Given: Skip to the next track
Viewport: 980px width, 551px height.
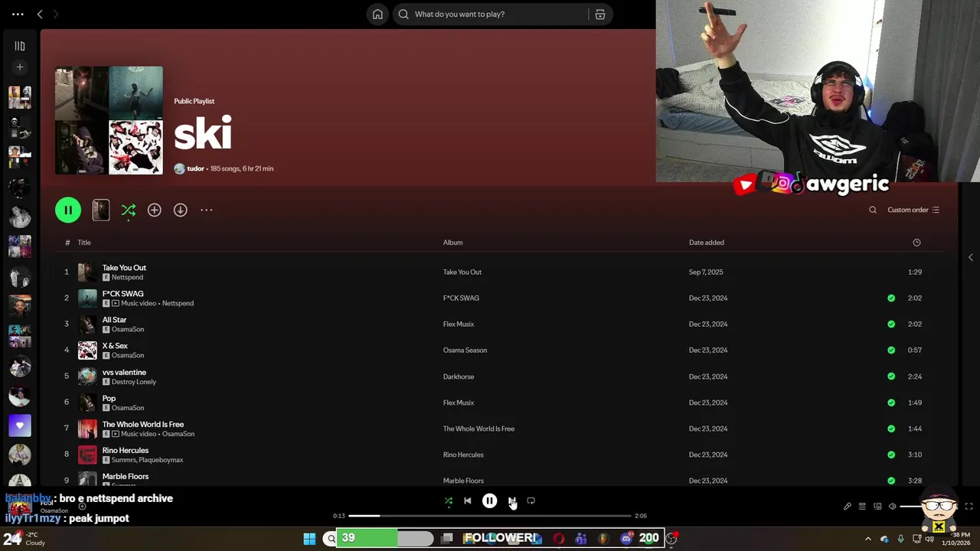Looking at the screenshot, I should tap(511, 501).
